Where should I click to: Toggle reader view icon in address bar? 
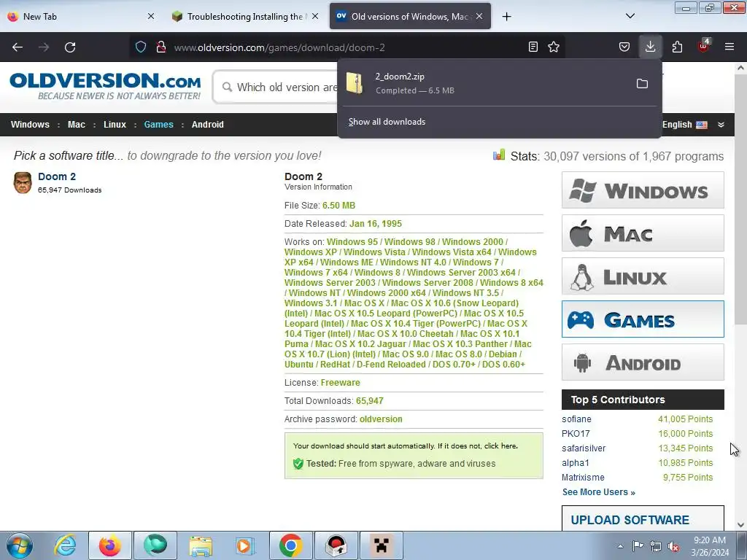[x=533, y=47]
